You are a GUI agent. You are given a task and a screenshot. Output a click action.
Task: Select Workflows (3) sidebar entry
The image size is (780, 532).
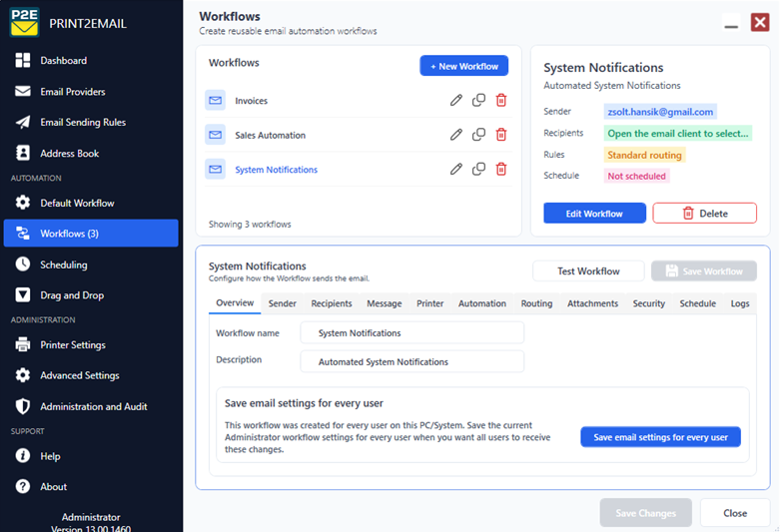coord(91,234)
